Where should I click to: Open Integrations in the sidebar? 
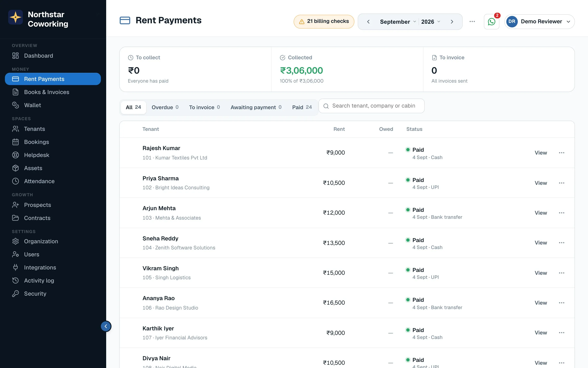tap(53, 268)
